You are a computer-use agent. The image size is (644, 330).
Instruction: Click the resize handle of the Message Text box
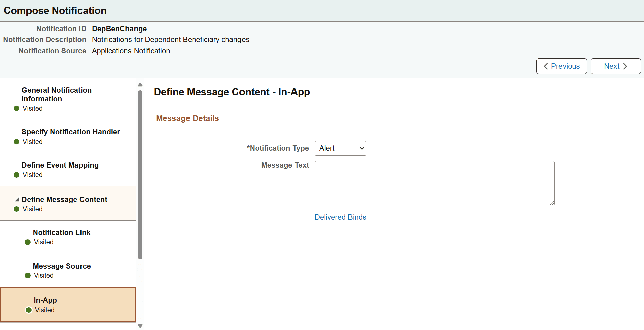pos(552,202)
